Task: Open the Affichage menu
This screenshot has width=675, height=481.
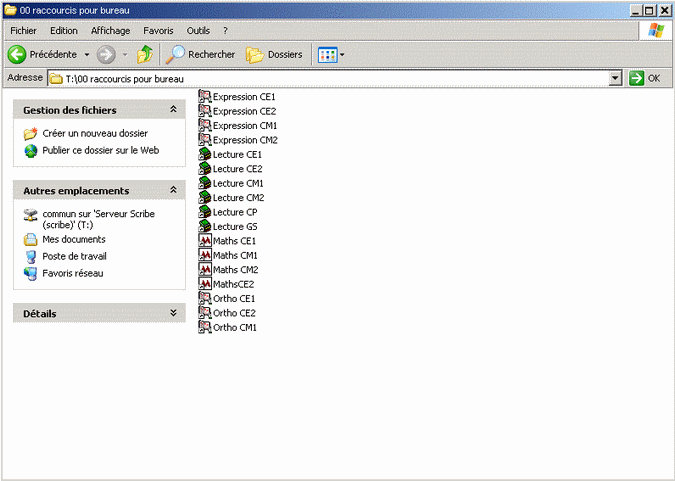Action: point(111,31)
